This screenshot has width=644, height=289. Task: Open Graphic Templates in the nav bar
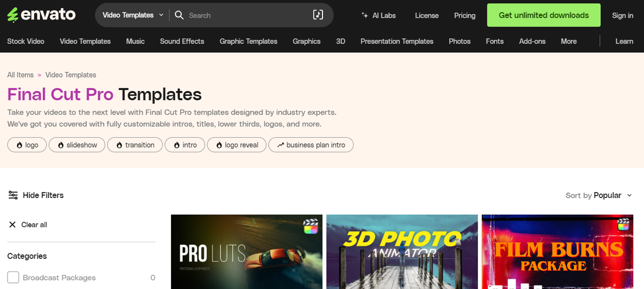point(249,41)
